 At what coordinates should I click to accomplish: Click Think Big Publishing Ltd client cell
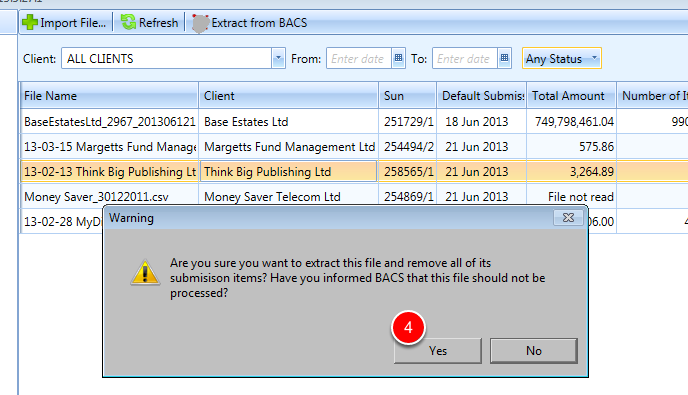(x=289, y=172)
